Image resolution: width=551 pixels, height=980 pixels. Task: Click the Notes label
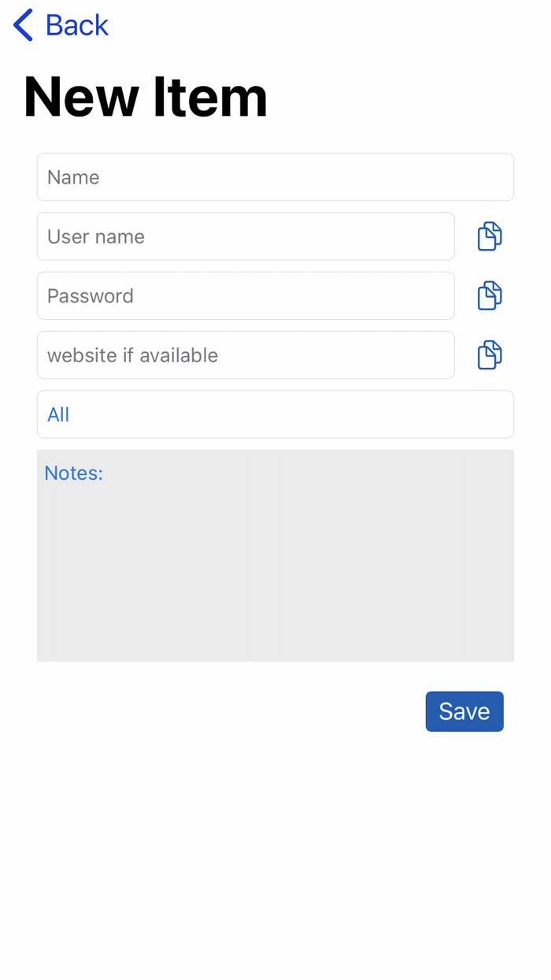pyautogui.click(x=73, y=473)
